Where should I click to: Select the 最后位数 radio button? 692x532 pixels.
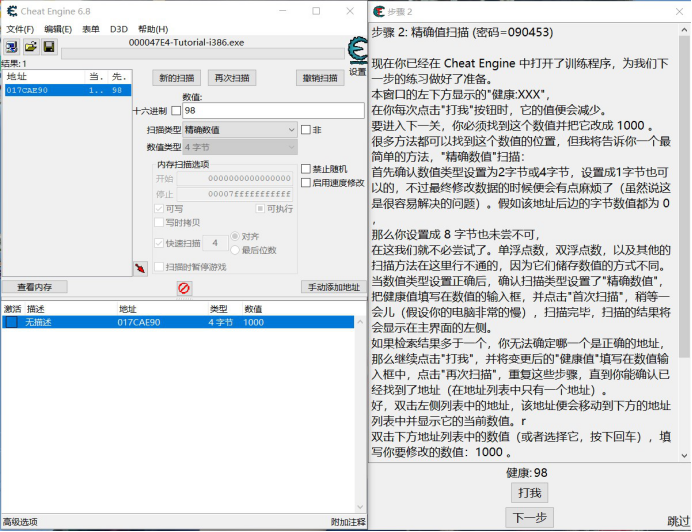235,250
